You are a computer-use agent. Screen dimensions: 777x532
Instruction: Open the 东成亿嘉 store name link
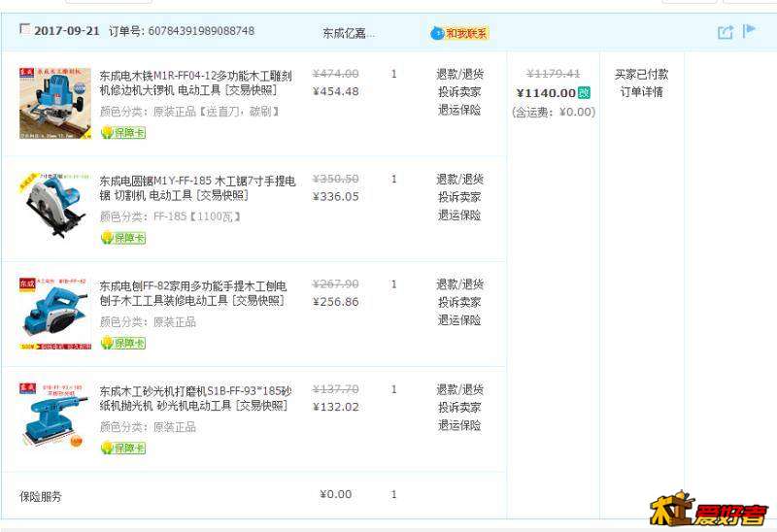[348, 33]
